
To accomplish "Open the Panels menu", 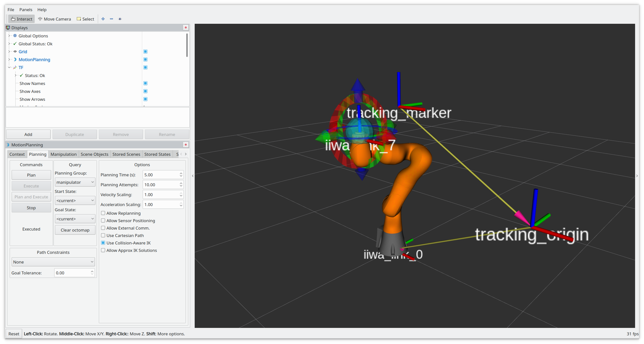I will tap(26, 9).
